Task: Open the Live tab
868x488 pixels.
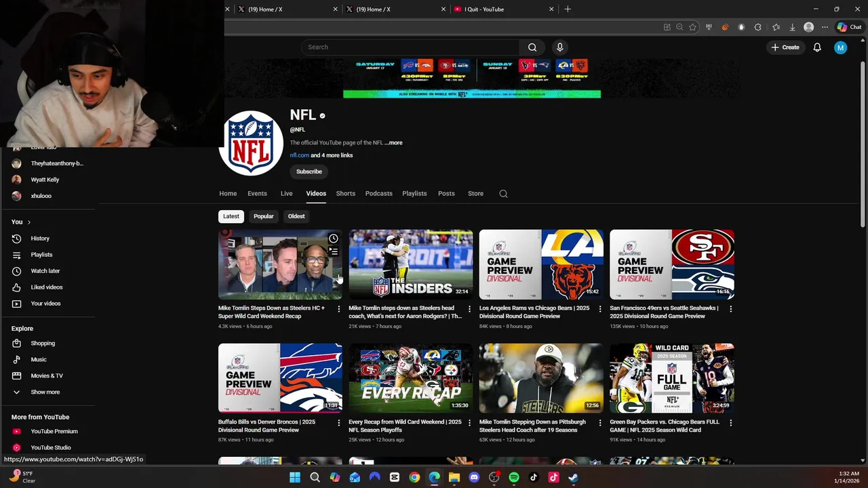Action: tap(286, 194)
